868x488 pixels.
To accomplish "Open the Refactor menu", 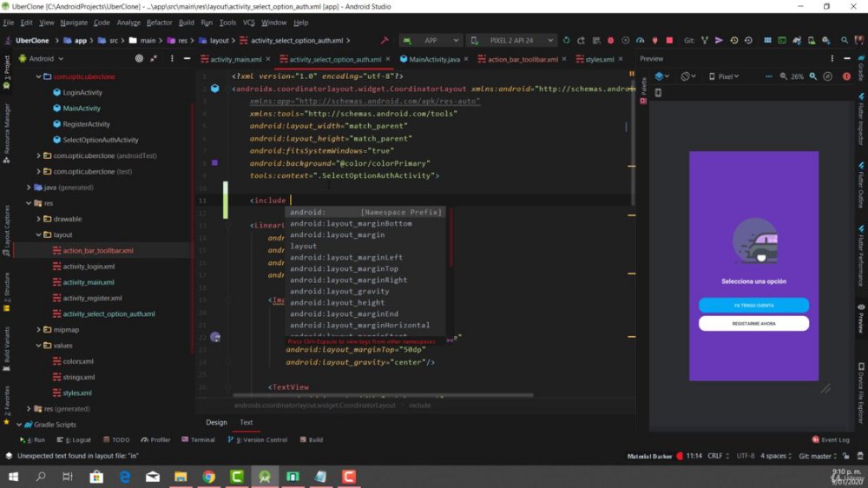I will (x=159, y=23).
